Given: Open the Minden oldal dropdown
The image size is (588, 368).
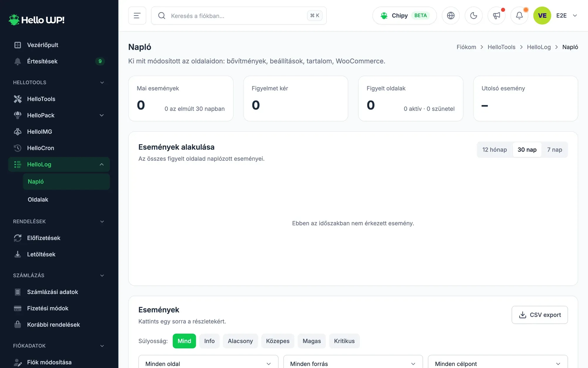Looking at the screenshot, I should tap(208, 363).
